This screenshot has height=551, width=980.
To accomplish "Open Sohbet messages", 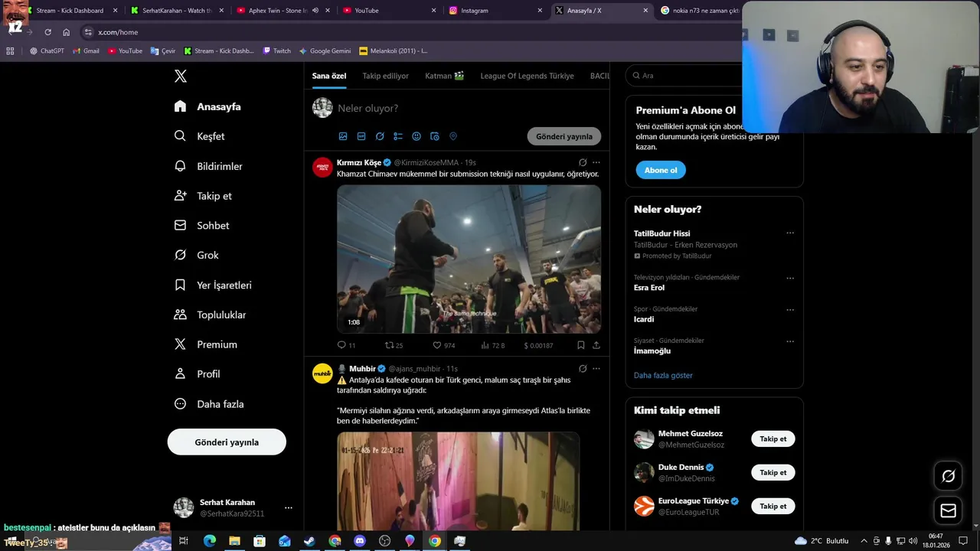I will (201, 226).
